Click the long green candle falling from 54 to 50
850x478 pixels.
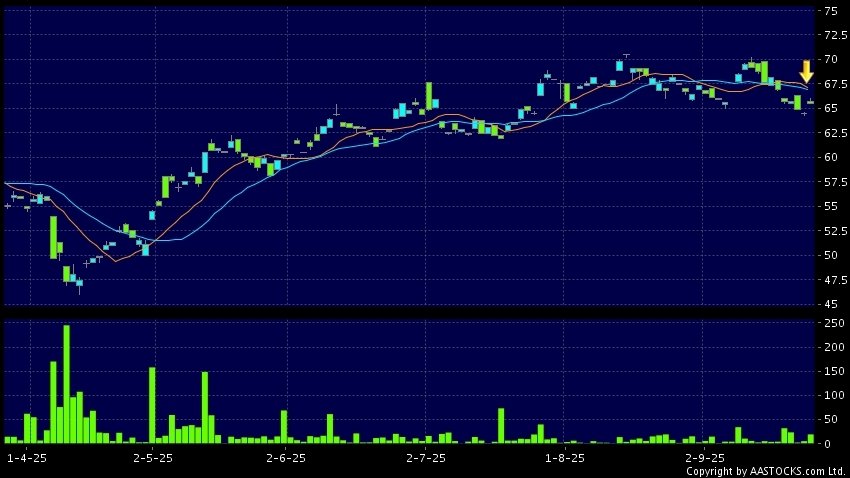(x=53, y=237)
